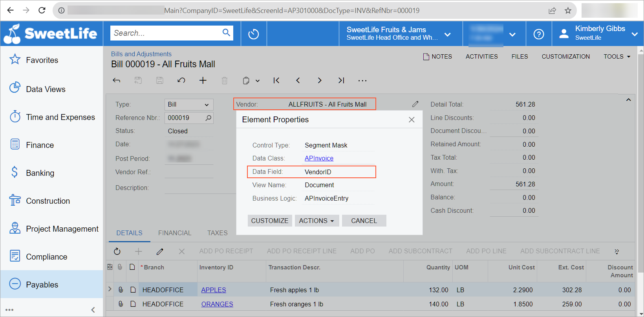This screenshot has height=317, width=644.
Task: Open the APInvoice data class link
Action: point(319,158)
